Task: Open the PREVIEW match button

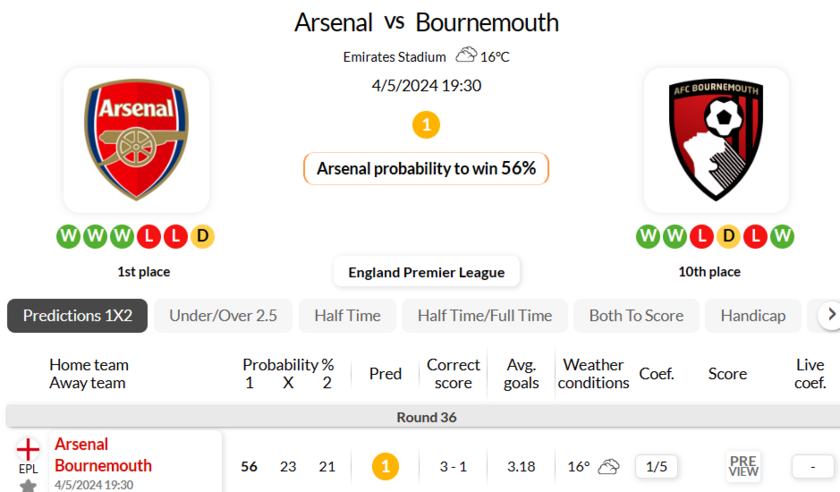Action: 743,466
